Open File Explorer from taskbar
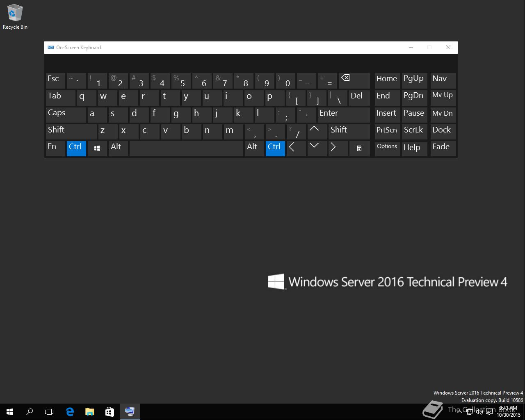Screen dimensions: 525x420 89,411
